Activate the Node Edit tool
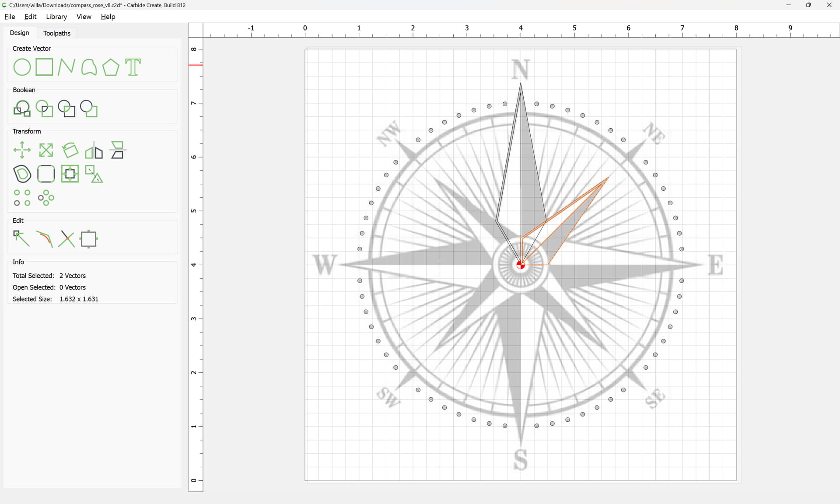The height and width of the screenshot is (504, 840). [21, 239]
